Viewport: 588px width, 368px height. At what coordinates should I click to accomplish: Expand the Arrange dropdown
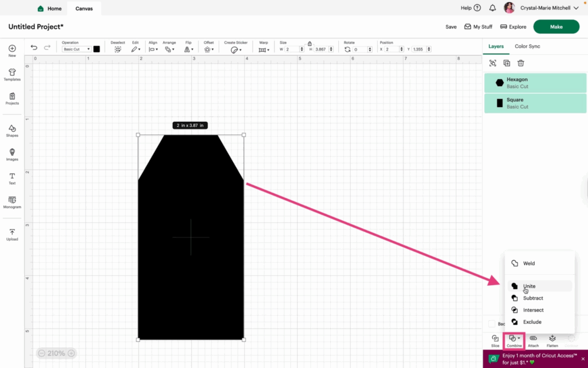click(x=169, y=49)
